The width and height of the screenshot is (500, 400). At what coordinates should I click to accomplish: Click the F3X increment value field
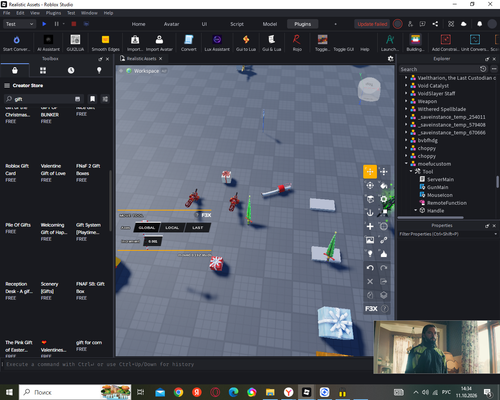coord(153,241)
